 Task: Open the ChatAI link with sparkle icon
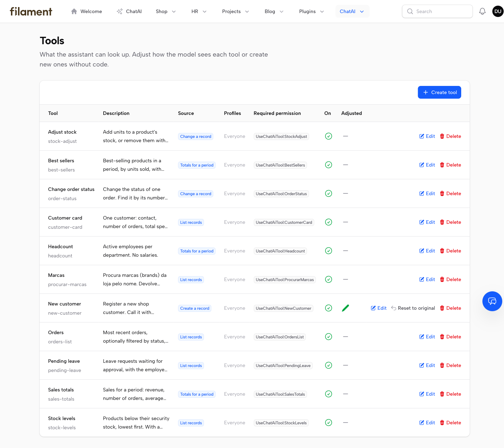click(129, 11)
